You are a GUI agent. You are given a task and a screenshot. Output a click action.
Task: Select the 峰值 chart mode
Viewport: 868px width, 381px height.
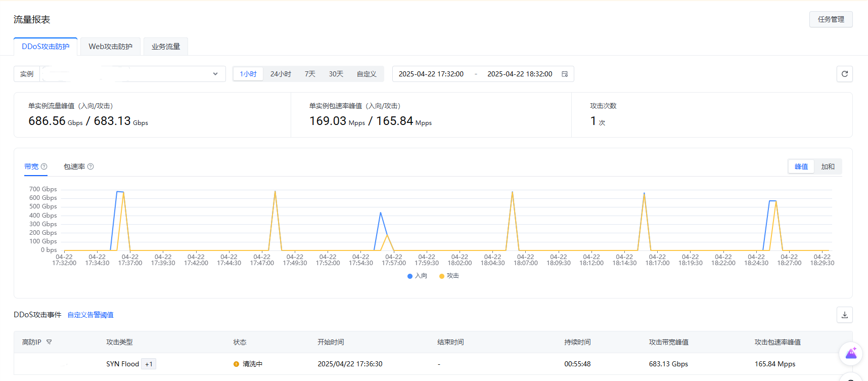pos(801,166)
